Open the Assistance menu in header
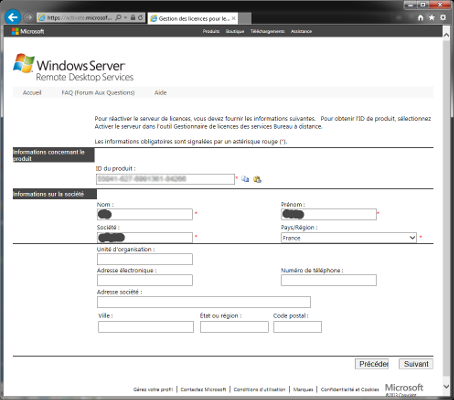Image resolution: width=454 pixels, height=400 pixels. point(301,31)
